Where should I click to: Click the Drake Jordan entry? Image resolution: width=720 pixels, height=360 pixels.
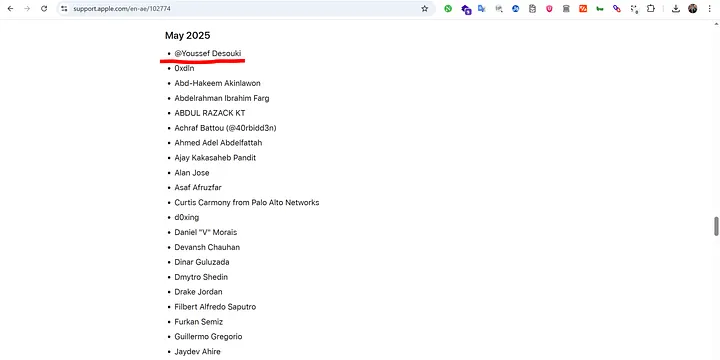[198, 292]
